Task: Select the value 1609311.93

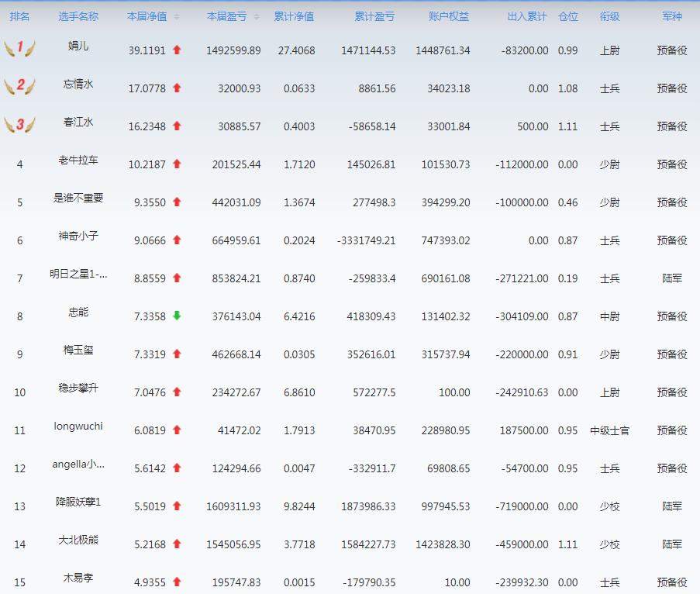Action: point(233,506)
